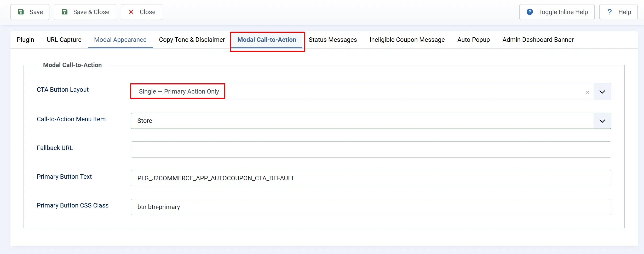Expand the CTA Button Layout dropdown arrow
The height and width of the screenshot is (254, 644).
[x=602, y=92]
